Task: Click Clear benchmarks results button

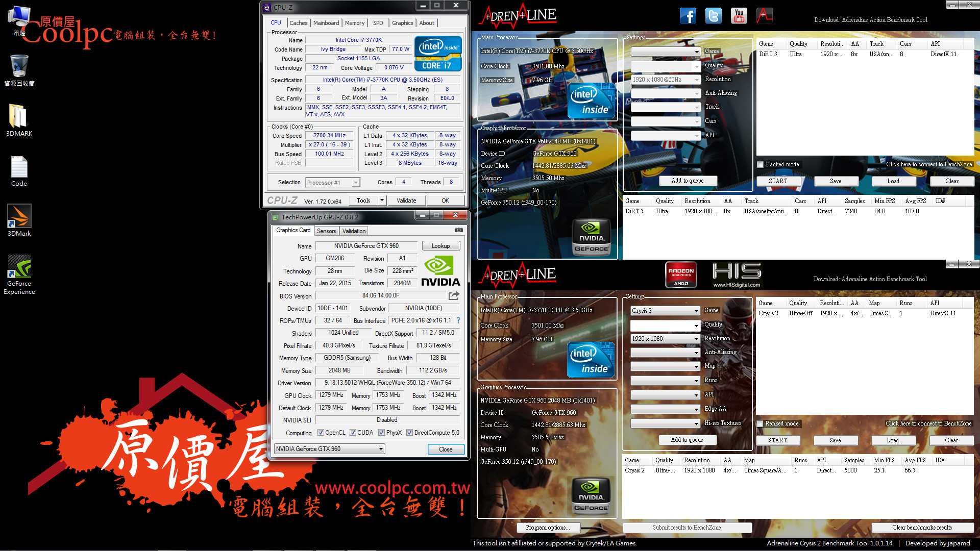Action: point(922,528)
